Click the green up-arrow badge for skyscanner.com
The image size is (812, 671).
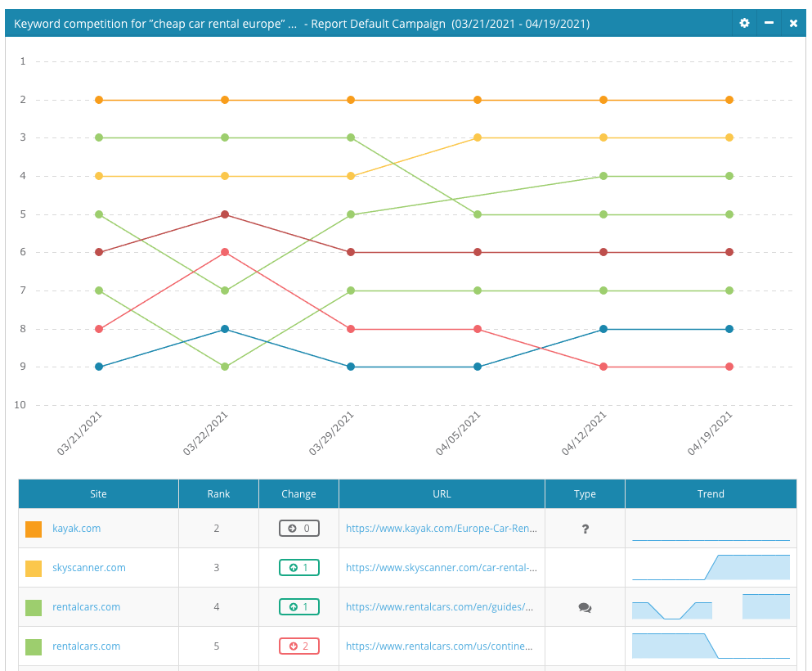click(298, 567)
